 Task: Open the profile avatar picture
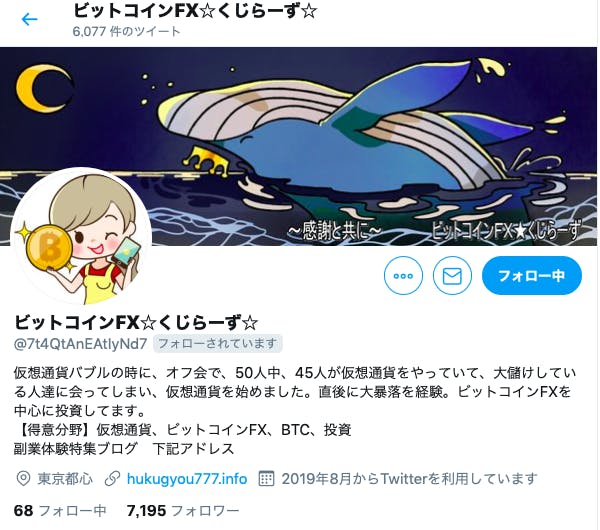coord(82,237)
